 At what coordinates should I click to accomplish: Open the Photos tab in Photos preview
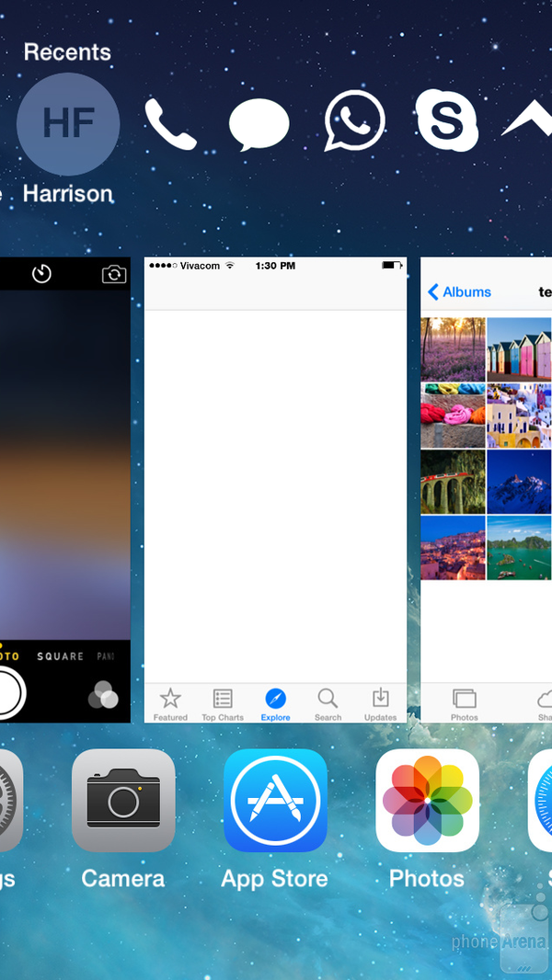click(x=465, y=704)
